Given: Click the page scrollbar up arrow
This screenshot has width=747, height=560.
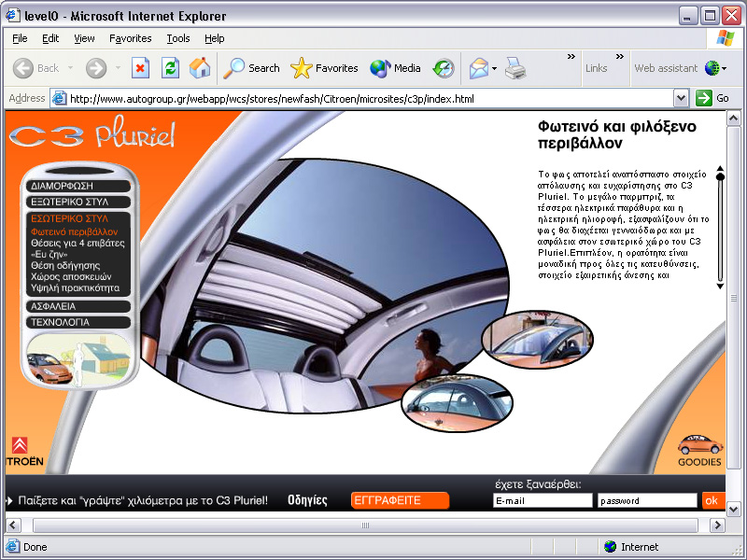Looking at the screenshot, I should [734, 118].
